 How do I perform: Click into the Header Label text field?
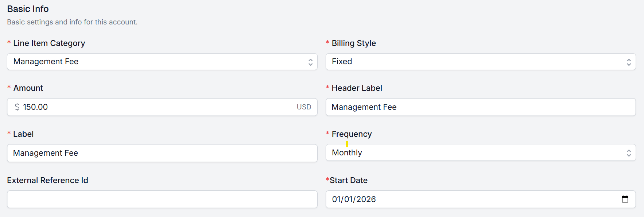tap(480, 107)
